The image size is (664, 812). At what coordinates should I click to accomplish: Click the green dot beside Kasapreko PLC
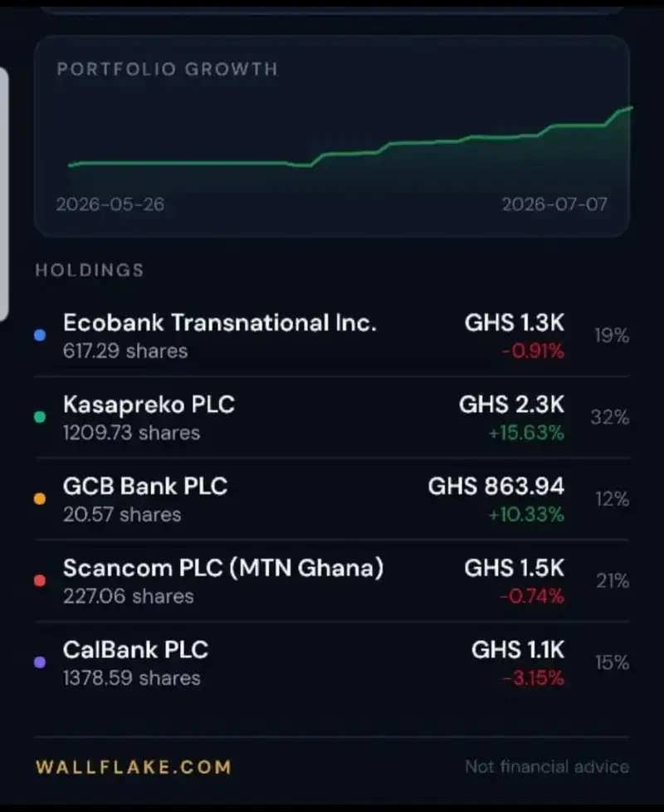[40, 417]
